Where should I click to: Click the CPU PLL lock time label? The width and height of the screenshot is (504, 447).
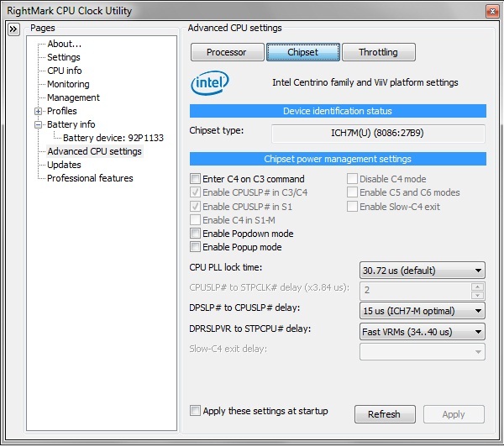[226, 267]
